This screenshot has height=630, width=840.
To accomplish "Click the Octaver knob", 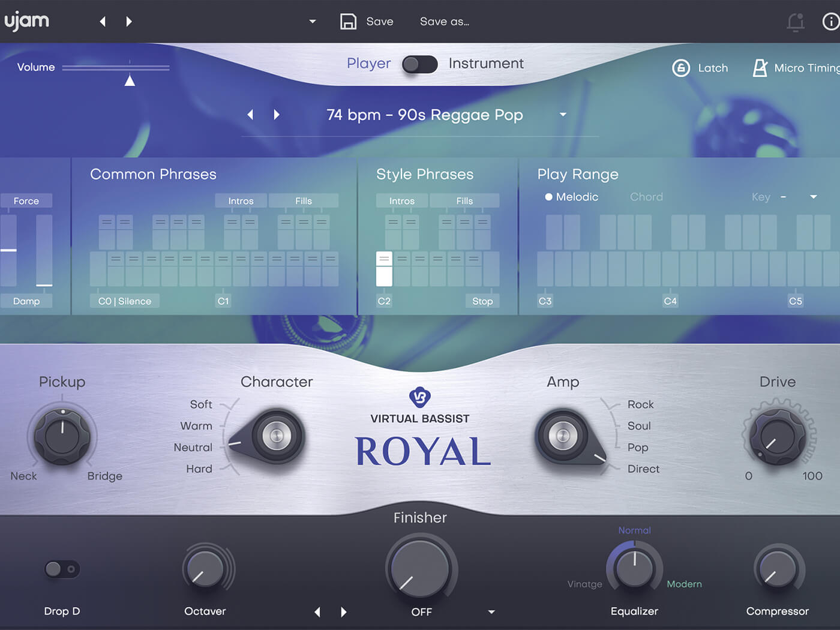I will click(x=204, y=569).
